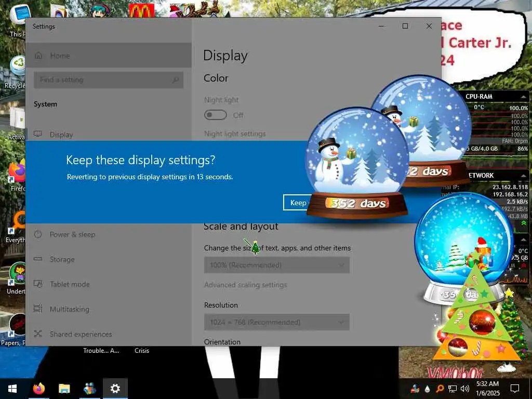532x399 pixels.
Task: Select the Undertale desktop shortcut
Action: [x=17, y=278]
